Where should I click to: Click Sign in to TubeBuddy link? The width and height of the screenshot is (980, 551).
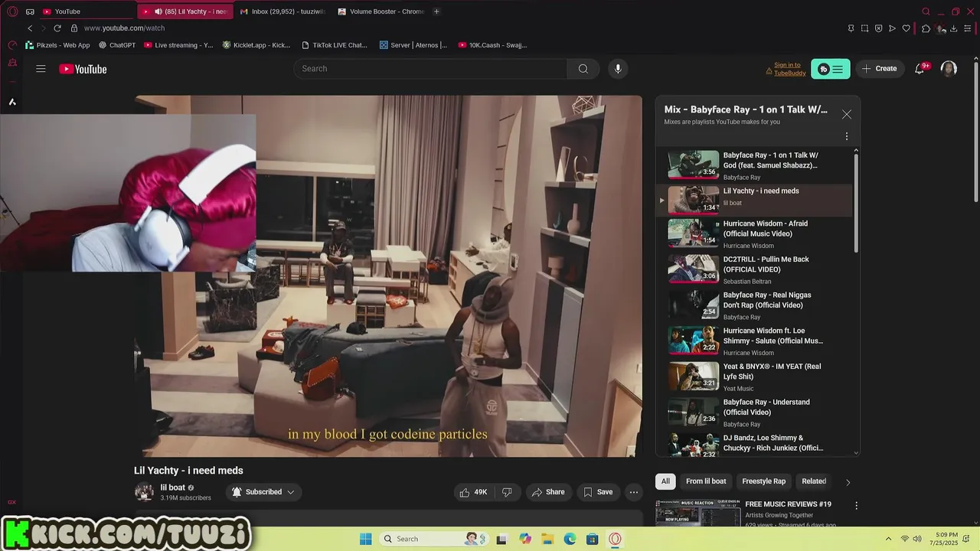pos(789,69)
